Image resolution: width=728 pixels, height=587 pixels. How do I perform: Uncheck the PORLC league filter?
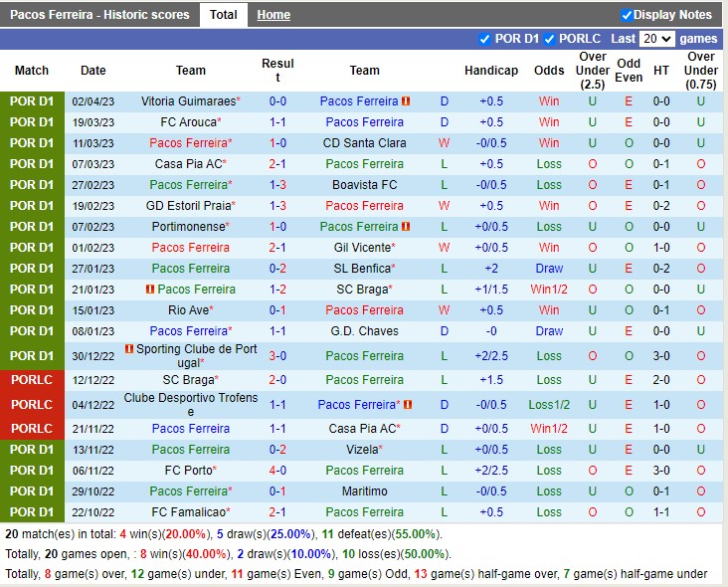(549, 39)
